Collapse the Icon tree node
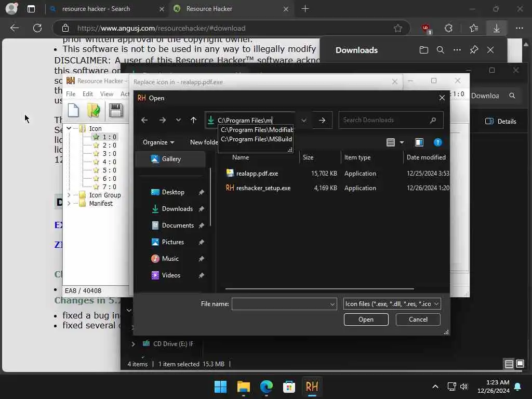The width and height of the screenshot is (532, 399). pos(69,128)
